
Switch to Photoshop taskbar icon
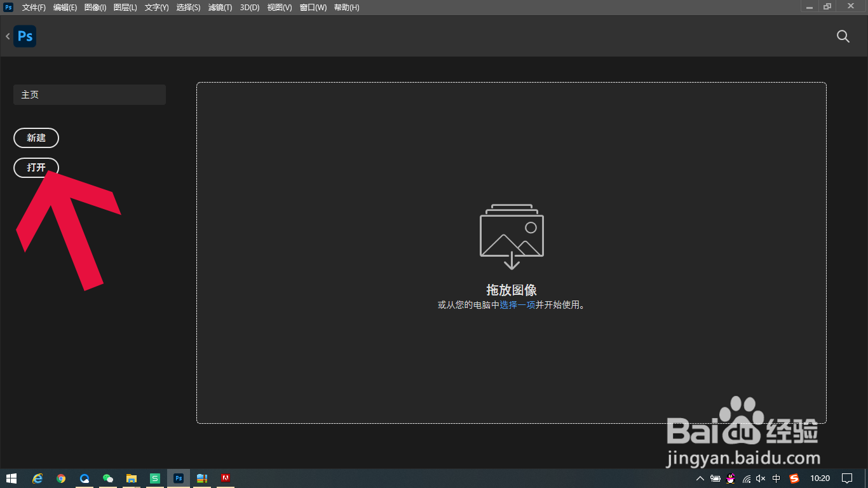179,478
